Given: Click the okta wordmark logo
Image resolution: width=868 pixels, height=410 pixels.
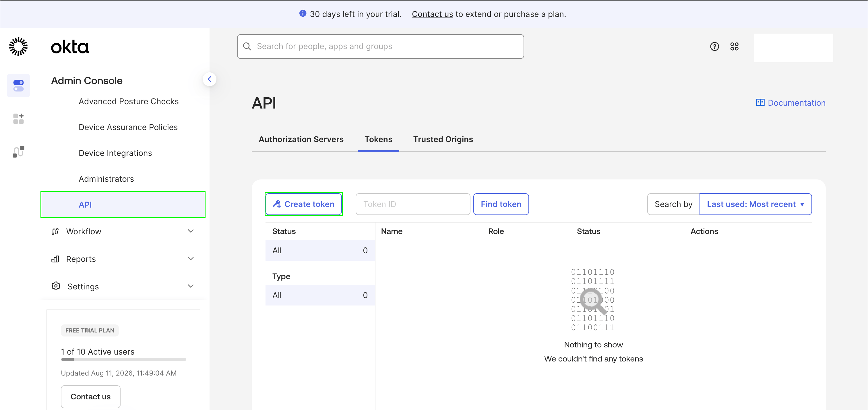Looking at the screenshot, I should point(70,47).
